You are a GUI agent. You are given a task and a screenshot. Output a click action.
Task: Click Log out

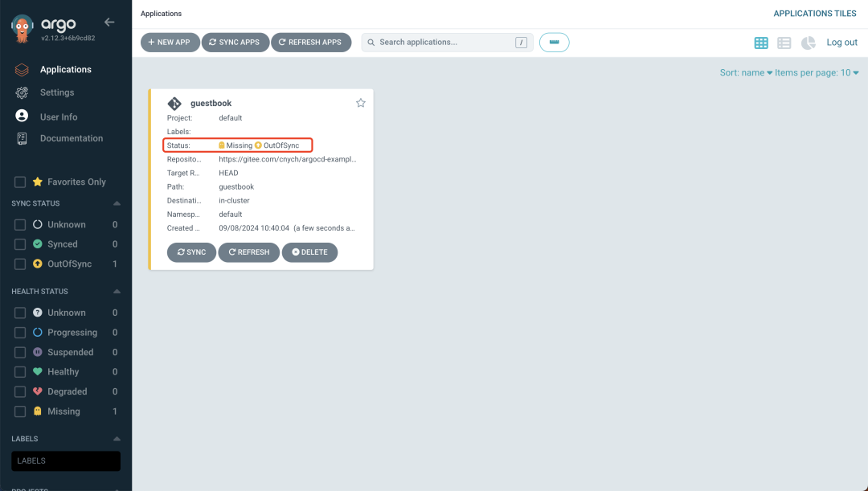842,42
